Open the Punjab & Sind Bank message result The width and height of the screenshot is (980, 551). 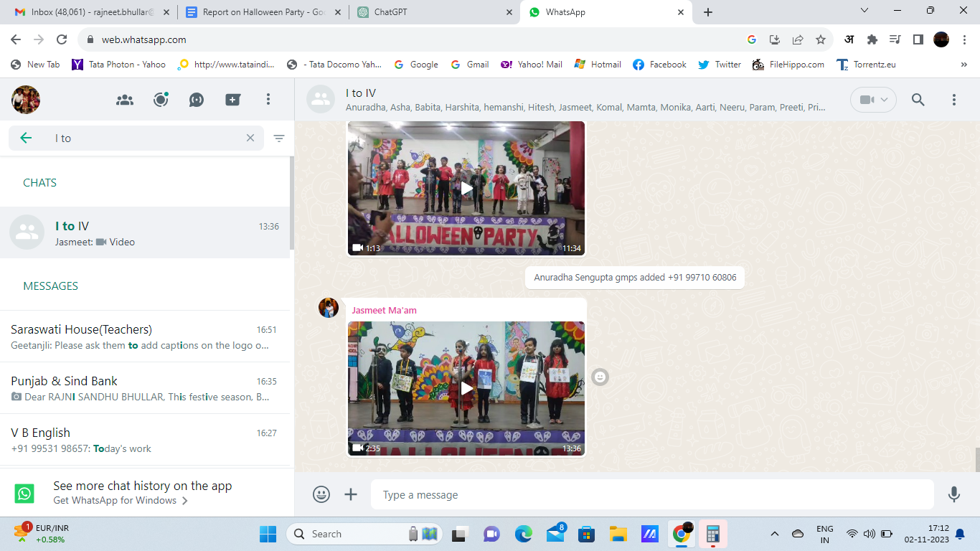tap(145, 388)
